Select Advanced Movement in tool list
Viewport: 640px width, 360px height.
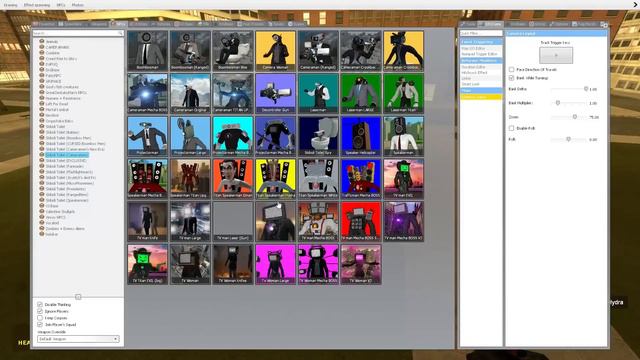click(481, 60)
